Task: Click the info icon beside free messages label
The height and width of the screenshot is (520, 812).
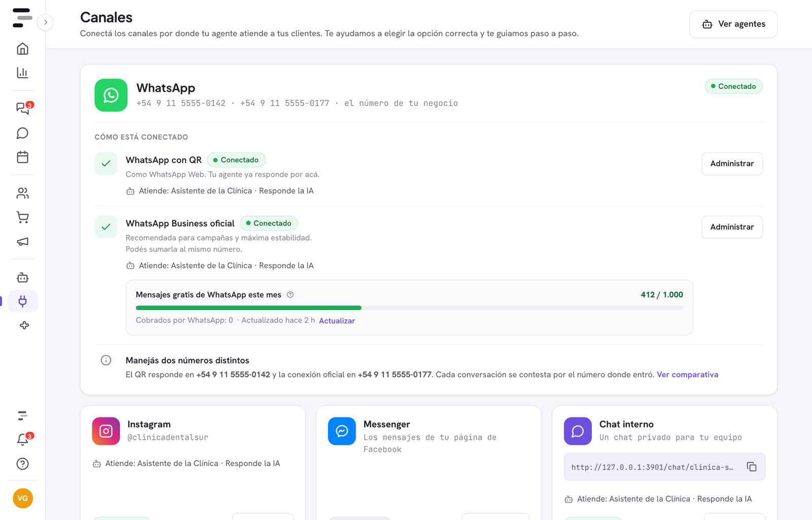Action: pos(290,295)
